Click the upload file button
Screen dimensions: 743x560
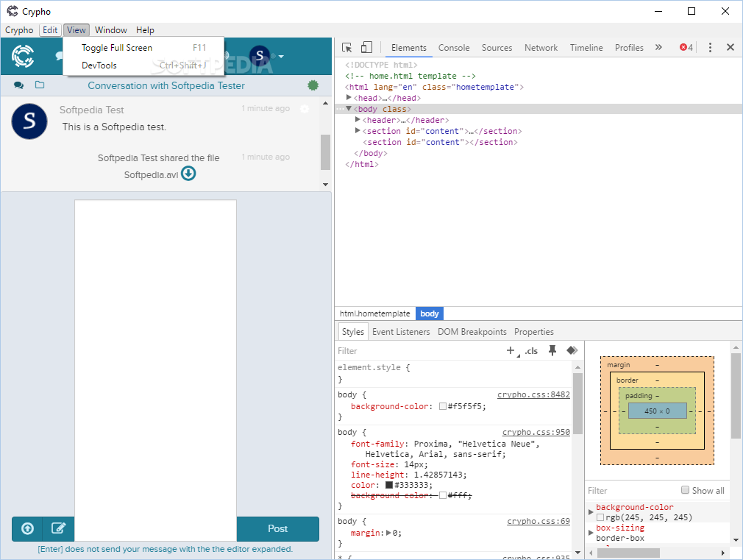pyautogui.click(x=27, y=528)
